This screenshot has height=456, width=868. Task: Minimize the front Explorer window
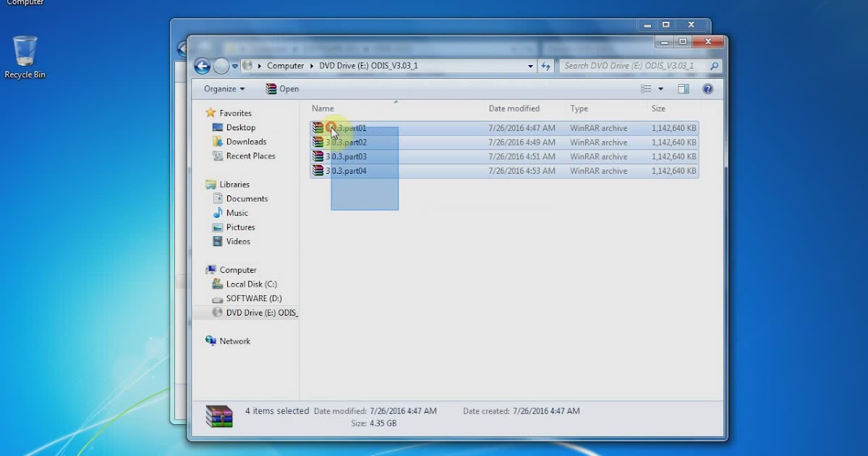point(663,42)
